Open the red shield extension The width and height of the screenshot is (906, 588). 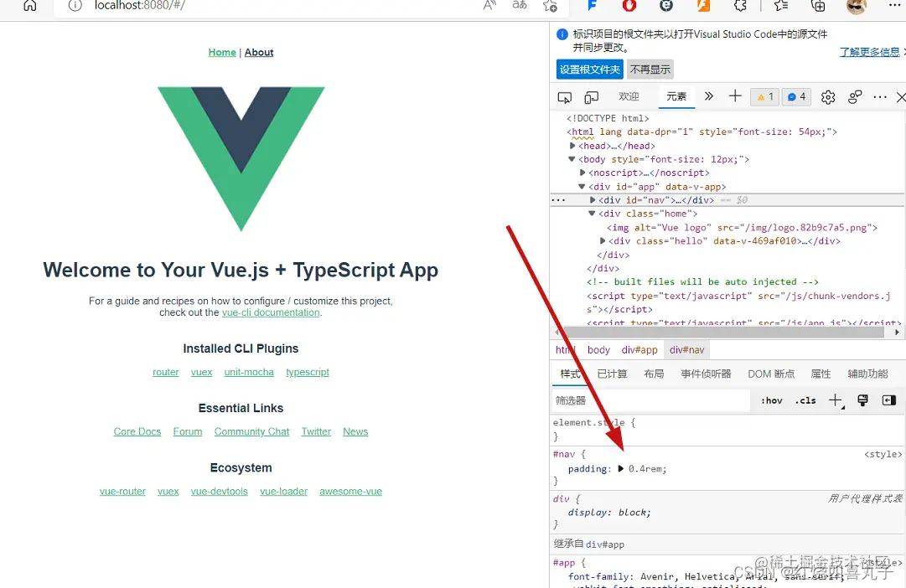629,6
